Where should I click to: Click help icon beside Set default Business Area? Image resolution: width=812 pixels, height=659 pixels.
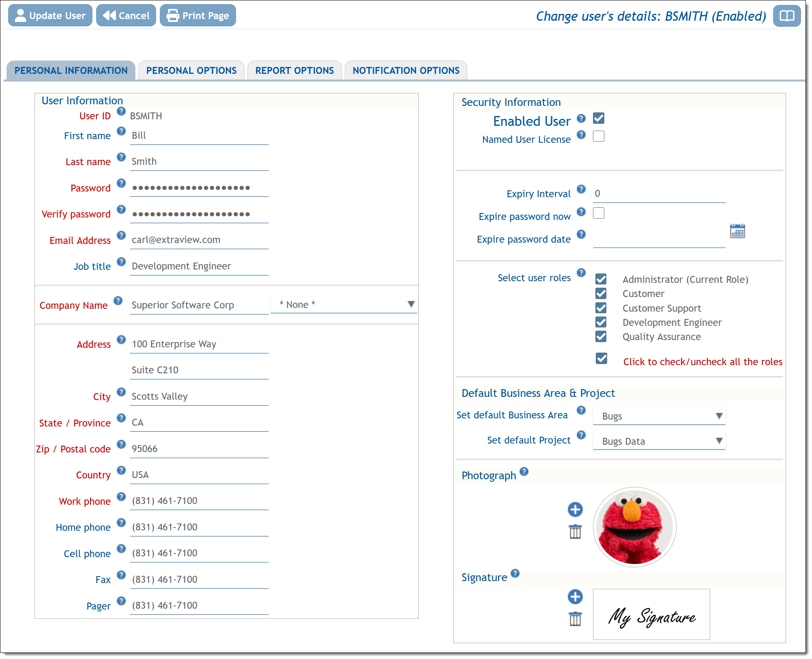tap(581, 410)
